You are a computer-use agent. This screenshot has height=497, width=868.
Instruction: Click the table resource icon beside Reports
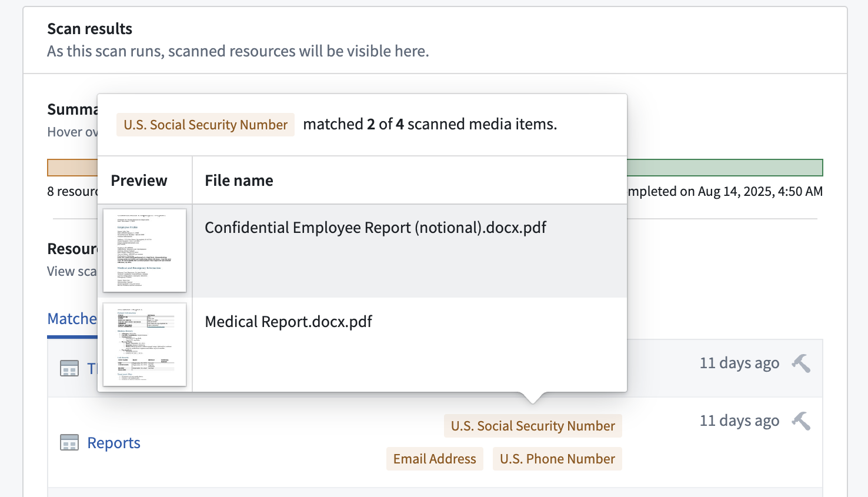coord(69,442)
